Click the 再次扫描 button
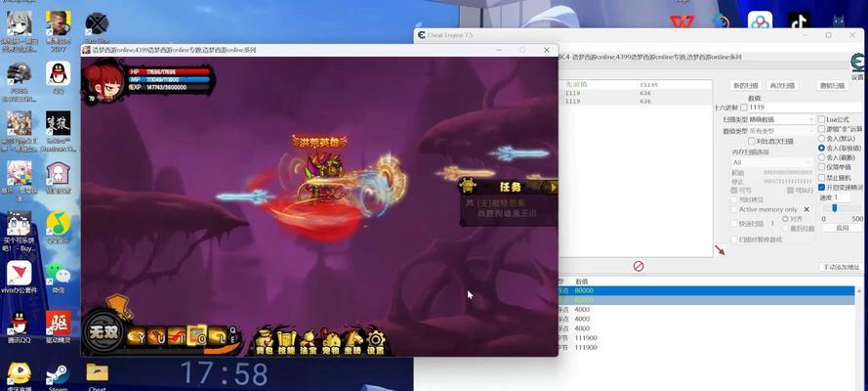The height and width of the screenshot is (391, 868). click(x=782, y=85)
